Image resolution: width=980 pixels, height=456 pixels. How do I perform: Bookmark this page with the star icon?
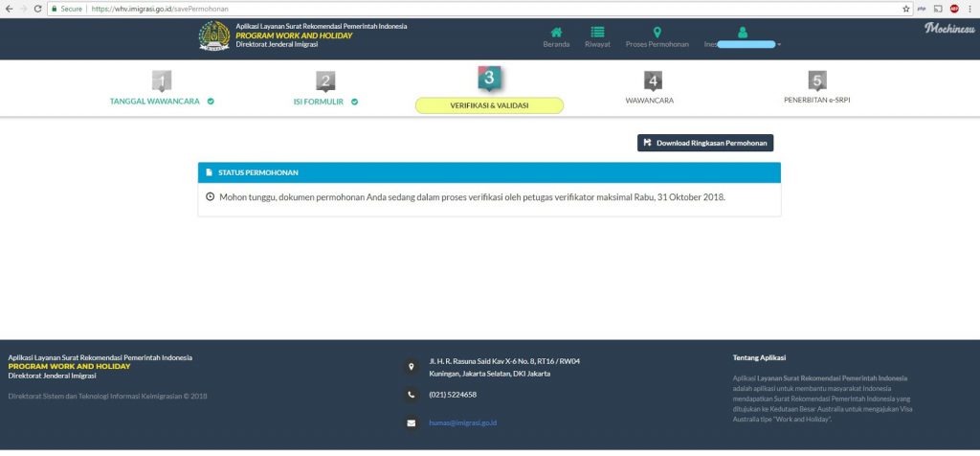click(905, 9)
